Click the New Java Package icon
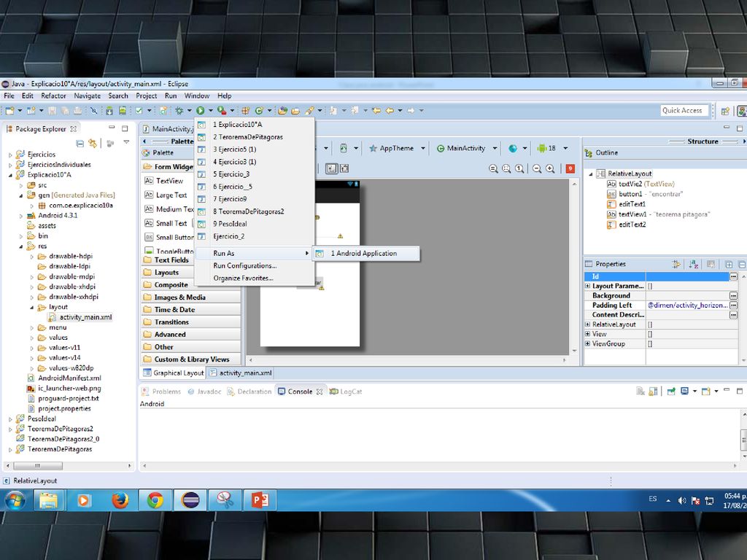 tap(245, 111)
